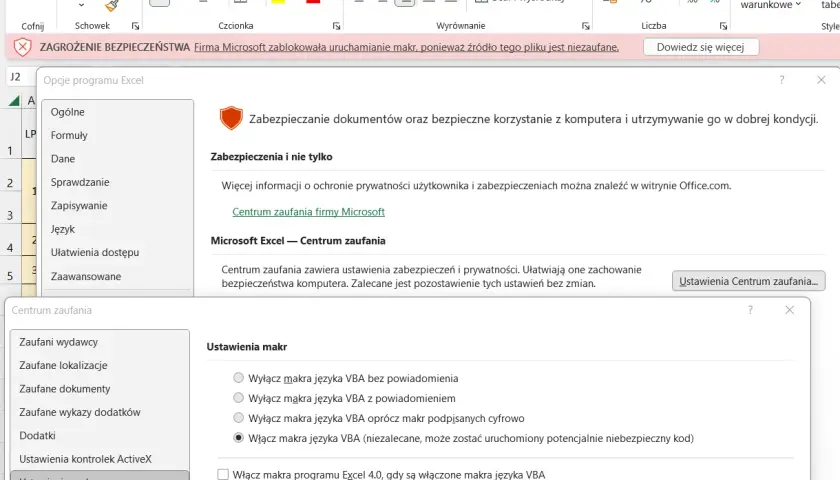
Task: Select column header A
Action: point(30,101)
